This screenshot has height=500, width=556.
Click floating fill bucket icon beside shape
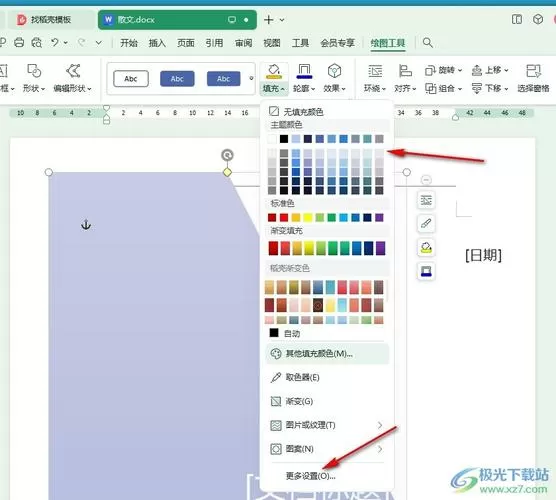point(426,248)
